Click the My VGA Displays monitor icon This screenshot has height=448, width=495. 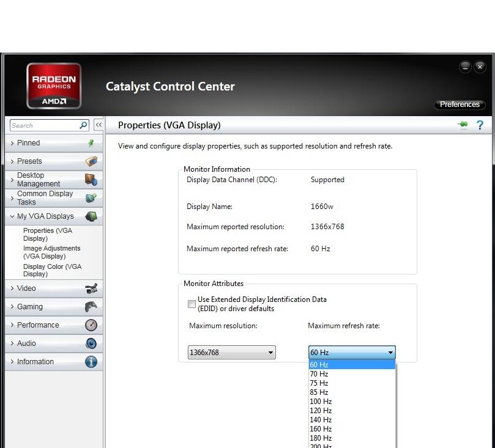[x=91, y=216]
